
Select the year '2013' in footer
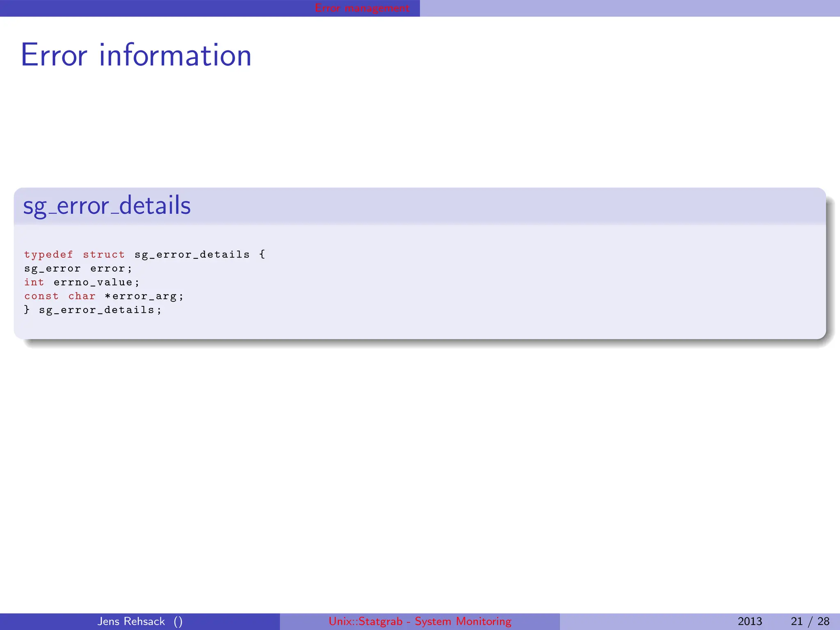coord(750,621)
